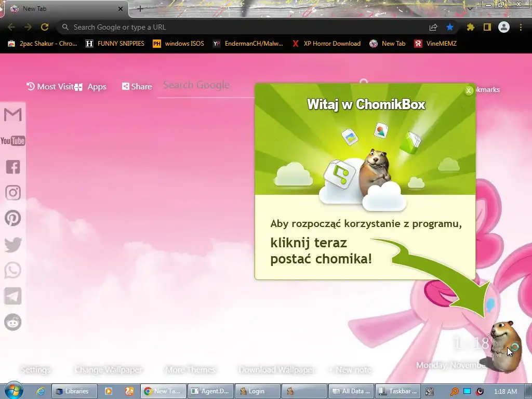Switch to the unlabeled hamster taskbar button
The width and height of the screenshot is (532, 399).
pos(304,391)
